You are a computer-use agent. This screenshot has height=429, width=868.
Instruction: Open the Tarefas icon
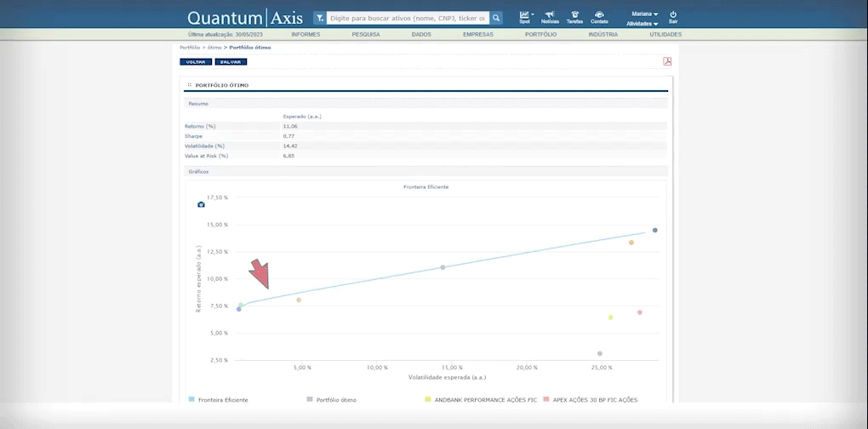tap(574, 15)
